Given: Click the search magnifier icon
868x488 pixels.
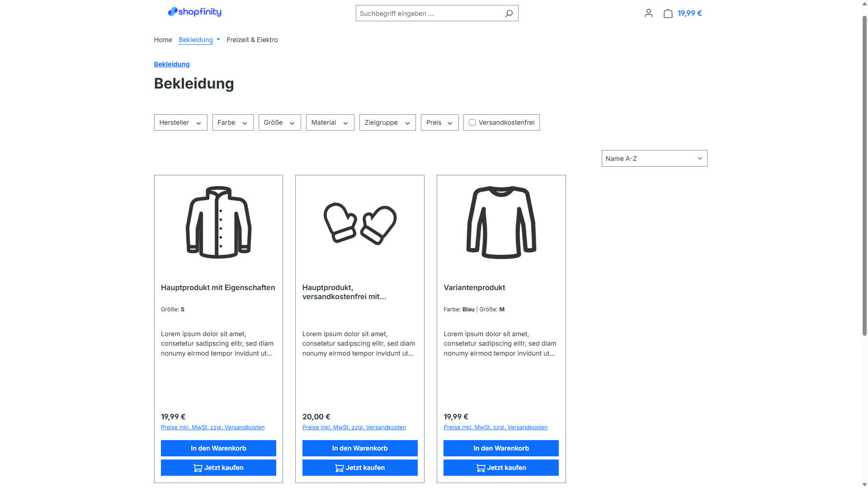Looking at the screenshot, I should [x=509, y=14].
